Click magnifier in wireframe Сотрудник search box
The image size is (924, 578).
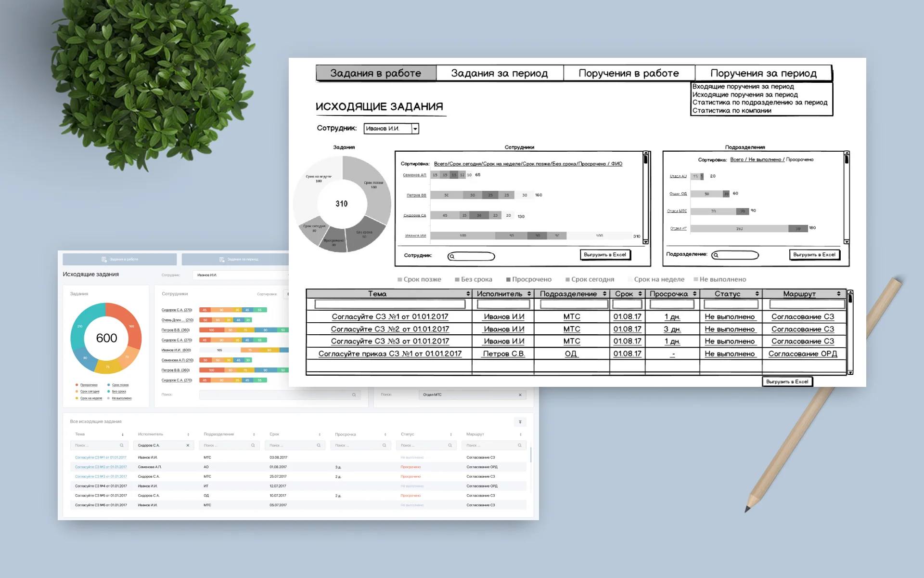[x=452, y=256]
